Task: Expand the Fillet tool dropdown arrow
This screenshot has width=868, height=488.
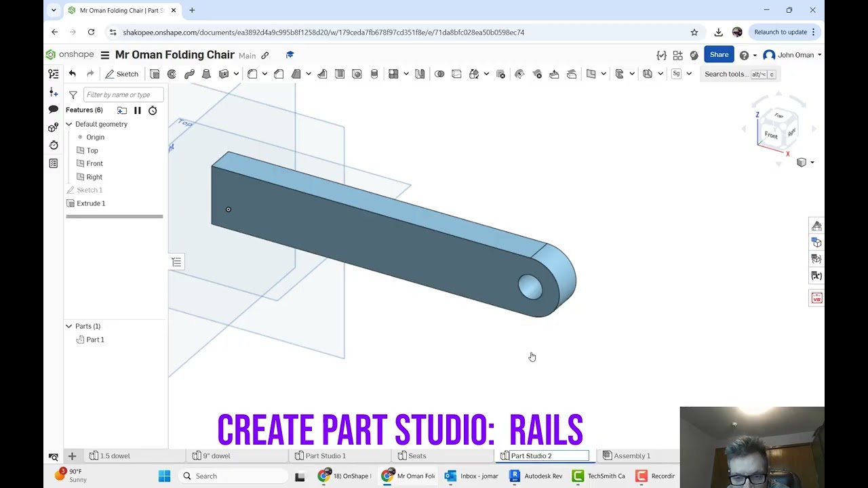Action: pos(264,74)
